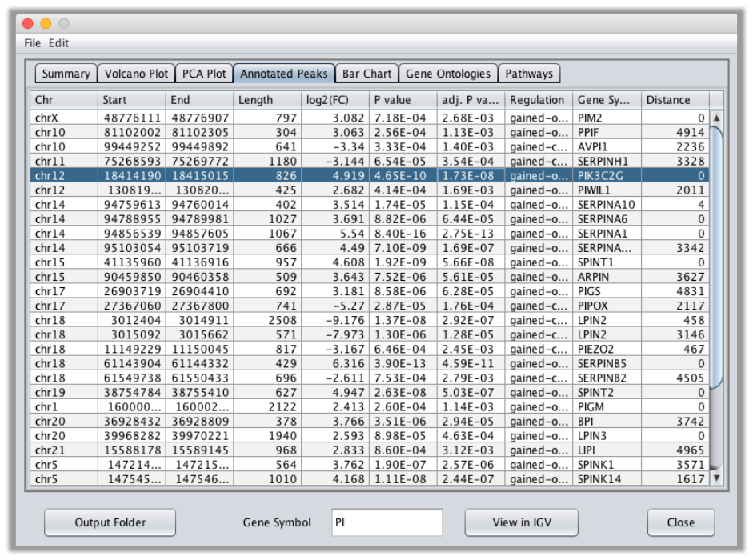
Task: Select the PPIF gene row
Action: (x=369, y=132)
